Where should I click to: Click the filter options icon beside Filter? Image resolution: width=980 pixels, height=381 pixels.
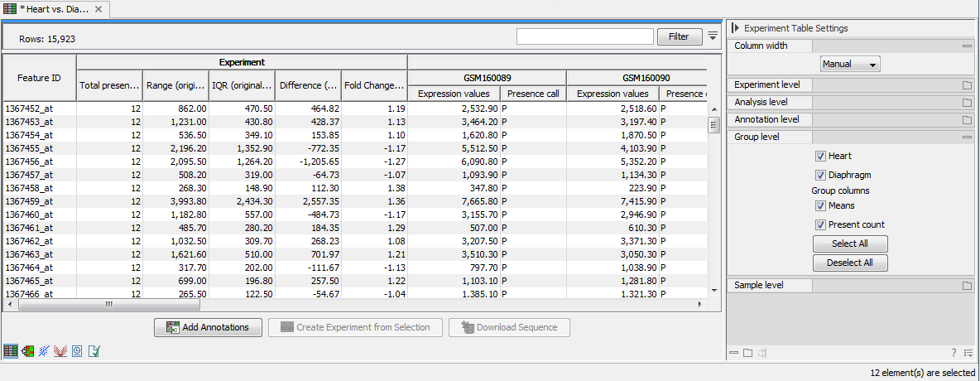tap(713, 36)
